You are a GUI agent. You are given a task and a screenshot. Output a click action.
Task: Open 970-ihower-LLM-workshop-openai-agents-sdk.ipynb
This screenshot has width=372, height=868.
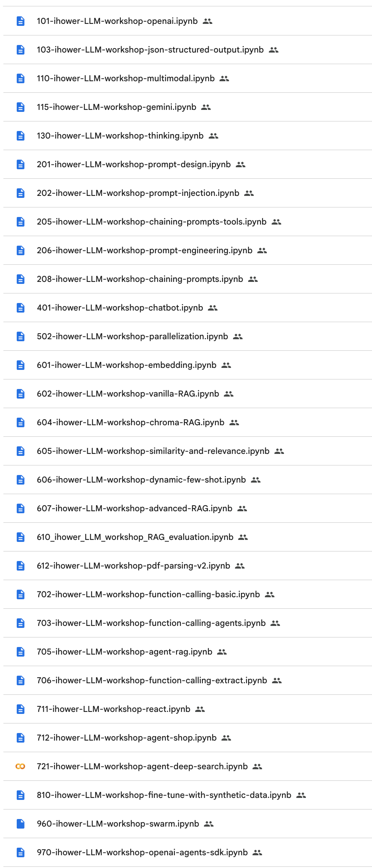pos(142,852)
